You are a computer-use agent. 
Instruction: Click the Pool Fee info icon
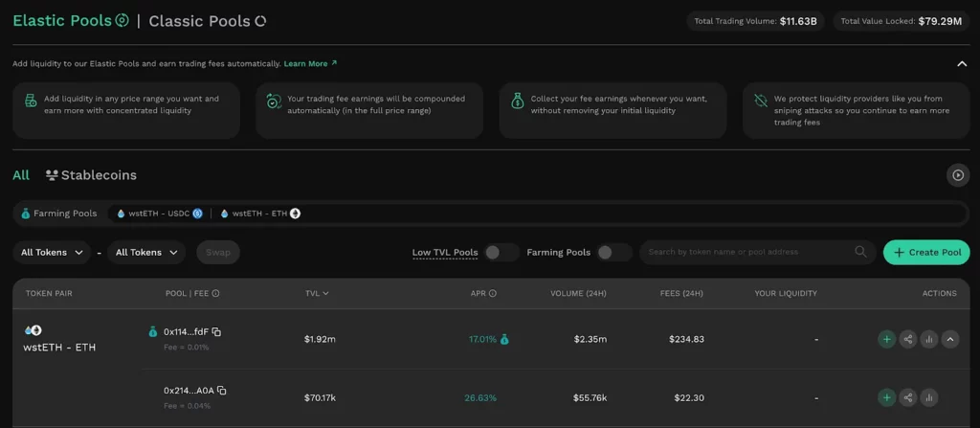(215, 293)
